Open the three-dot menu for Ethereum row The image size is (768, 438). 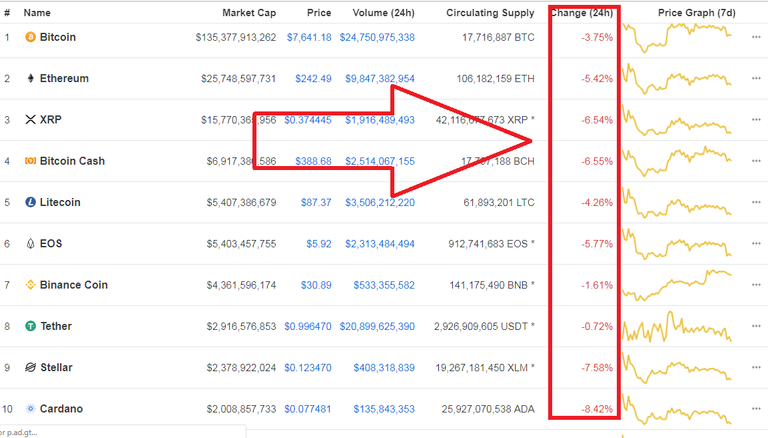756,78
